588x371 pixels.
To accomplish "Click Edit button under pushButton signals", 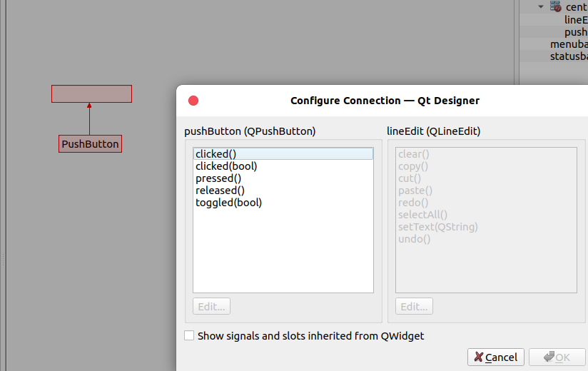I will [x=211, y=307].
